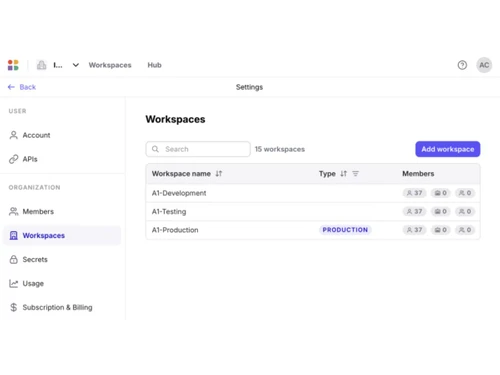The width and height of the screenshot is (500, 375).
Task: Click the Add workspace button
Action: point(448,149)
